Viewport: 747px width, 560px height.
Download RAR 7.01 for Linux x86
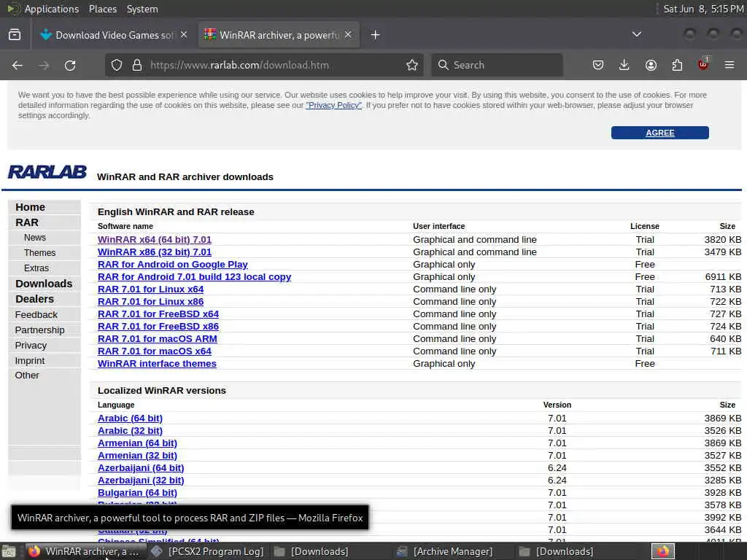(150, 301)
